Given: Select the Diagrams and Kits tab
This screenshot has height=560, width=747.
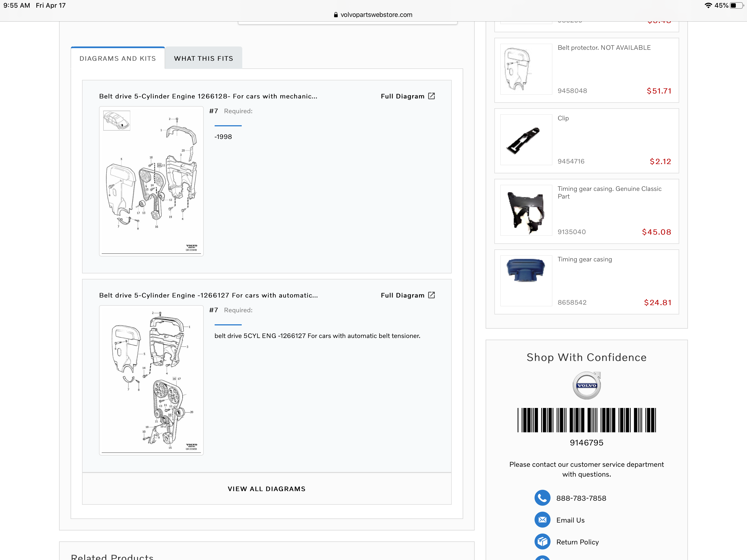Looking at the screenshot, I should point(118,59).
